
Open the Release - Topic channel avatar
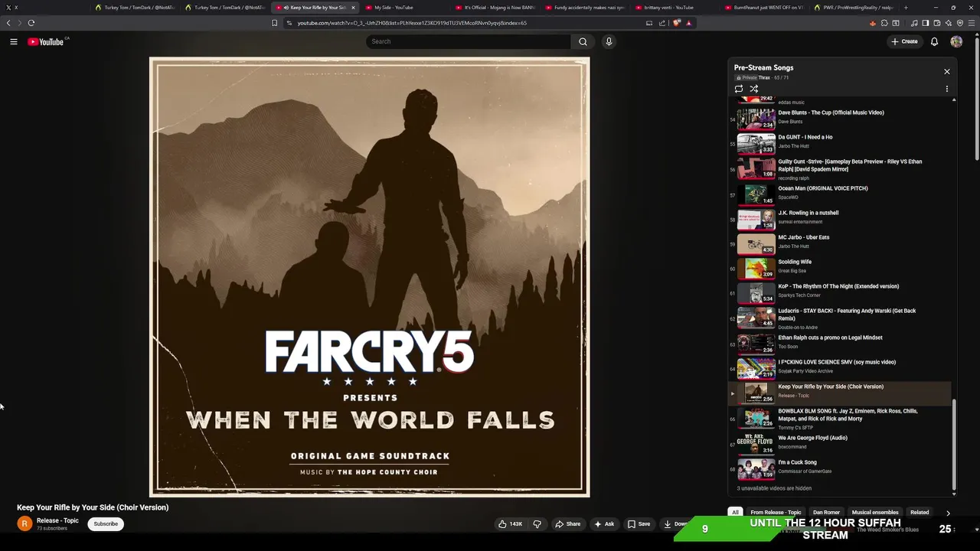coord(24,523)
